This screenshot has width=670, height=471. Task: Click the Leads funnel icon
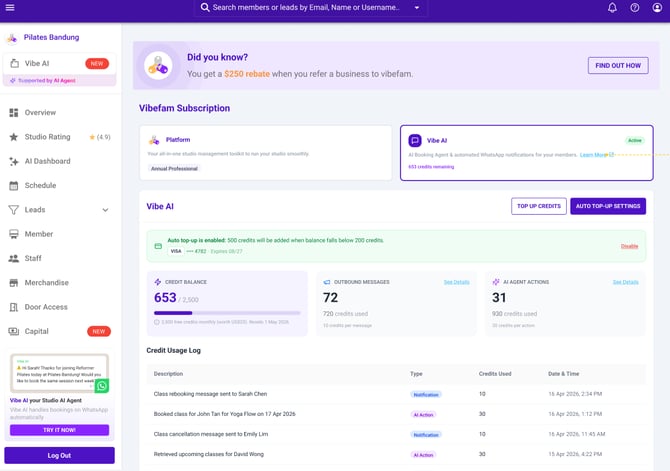14,210
